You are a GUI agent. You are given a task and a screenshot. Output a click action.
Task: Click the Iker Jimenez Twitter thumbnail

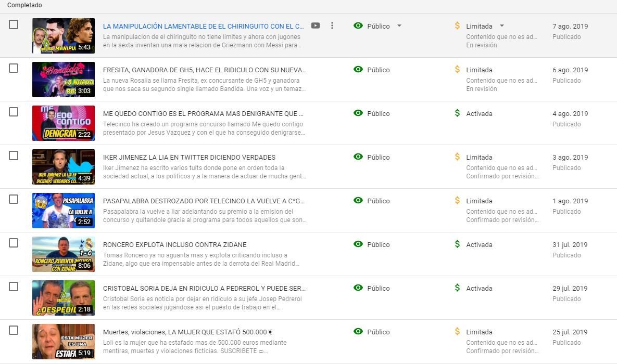tap(64, 167)
